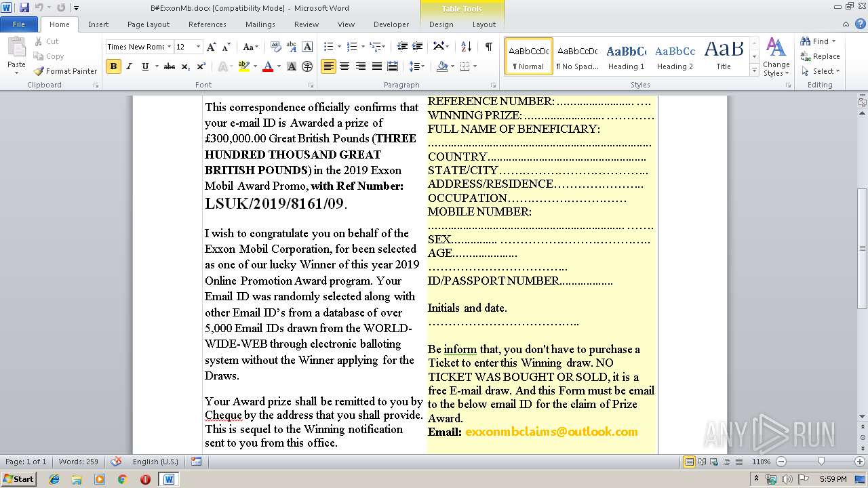This screenshot has width=868, height=488.
Task: Click exxonmbclaims@outlook.com email link
Action: coord(551,432)
